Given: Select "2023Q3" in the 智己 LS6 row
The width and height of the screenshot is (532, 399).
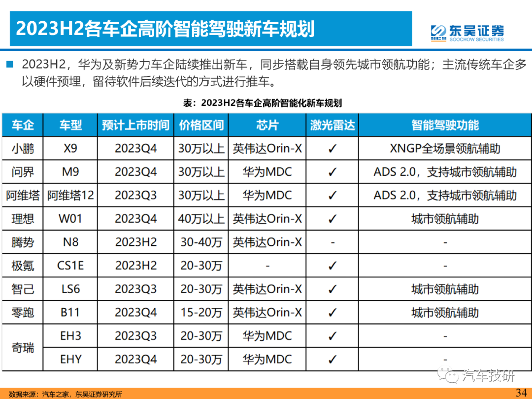Looking at the screenshot, I should point(136,289).
